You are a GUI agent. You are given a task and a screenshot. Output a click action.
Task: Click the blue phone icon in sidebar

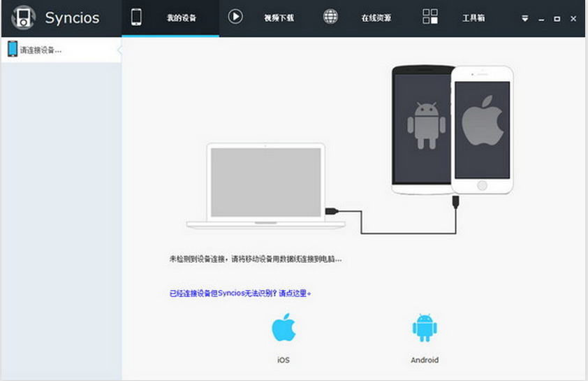13,49
